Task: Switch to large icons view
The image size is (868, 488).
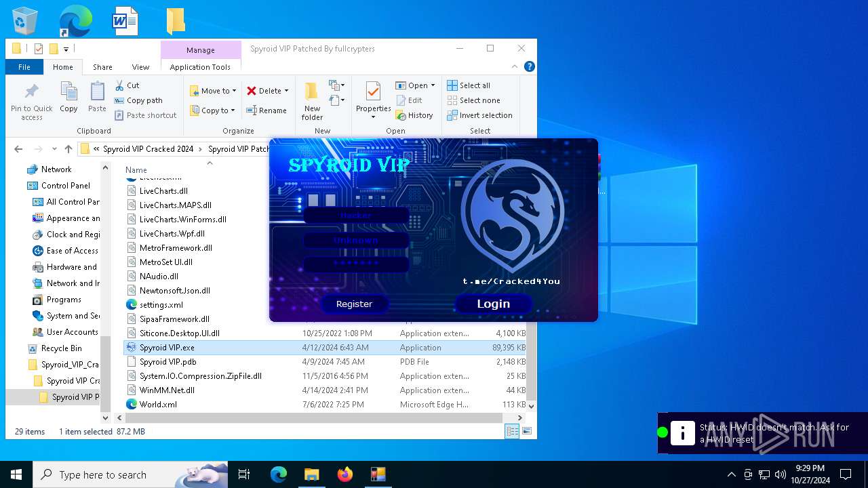Action: [x=526, y=431]
